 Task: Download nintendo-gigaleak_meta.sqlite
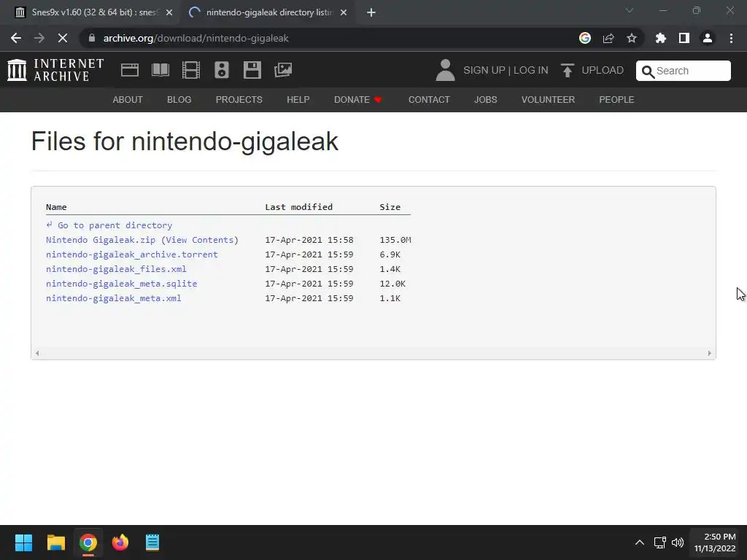(122, 284)
